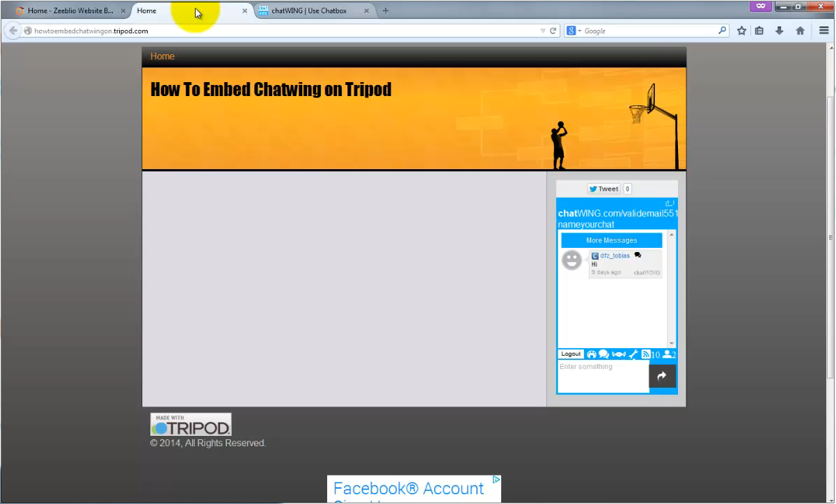
Task: Click the AdChoices icon on ad
Action: coord(496,480)
